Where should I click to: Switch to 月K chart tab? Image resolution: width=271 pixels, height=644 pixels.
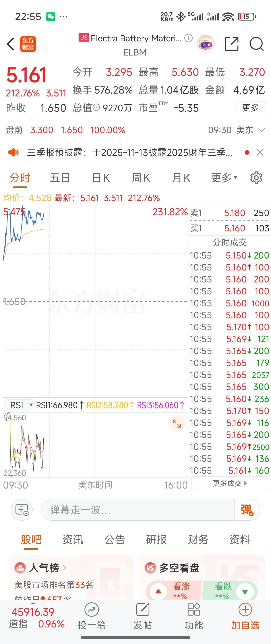(181, 178)
